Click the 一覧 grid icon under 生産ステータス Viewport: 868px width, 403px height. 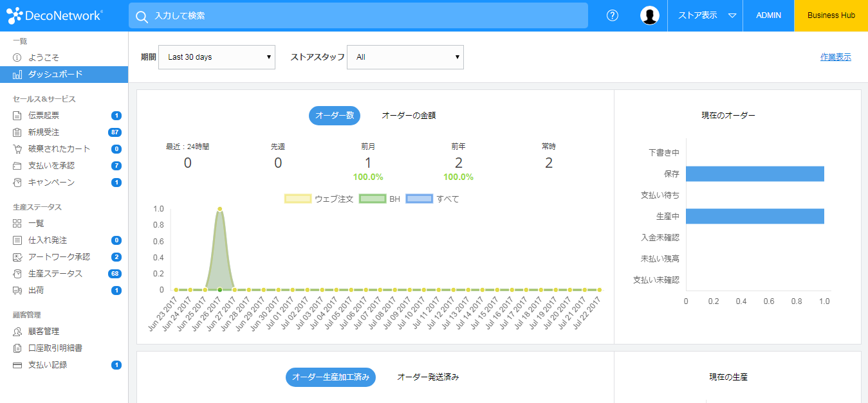click(17, 224)
